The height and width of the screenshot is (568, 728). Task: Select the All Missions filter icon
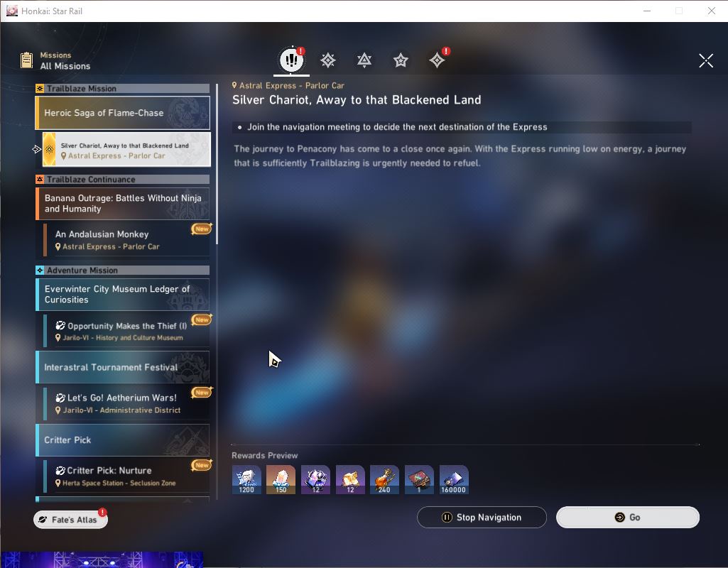pyautogui.click(x=292, y=60)
